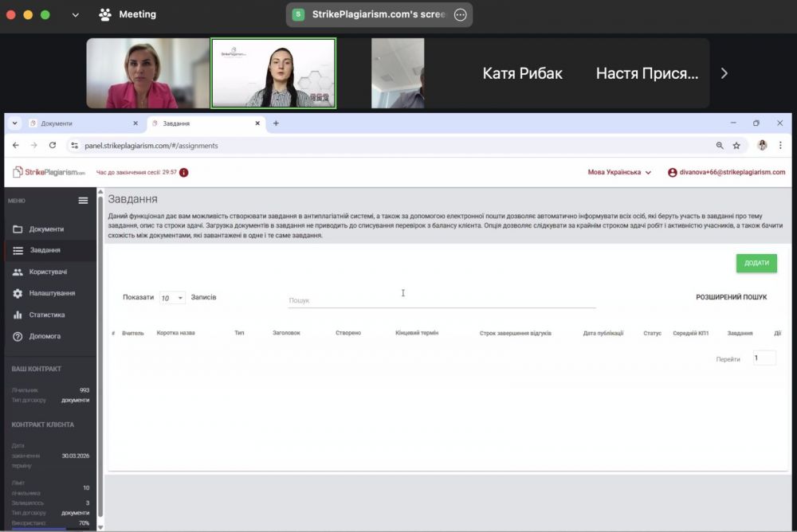Close the Документи browser tab
The height and width of the screenshot is (532, 797).
point(135,123)
